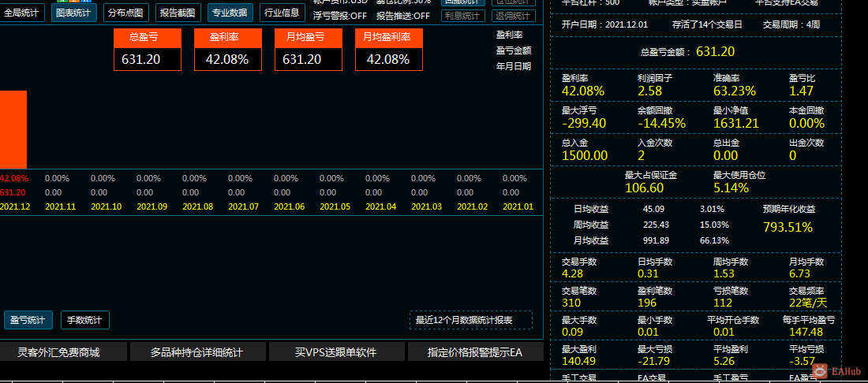
Task: Open 灵客外汇免费商城 link
Action: (62, 351)
